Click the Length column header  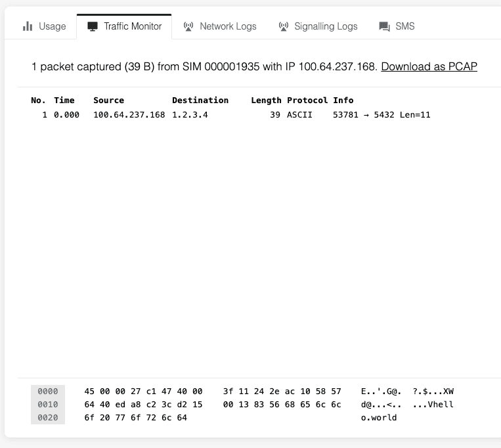[x=266, y=101]
